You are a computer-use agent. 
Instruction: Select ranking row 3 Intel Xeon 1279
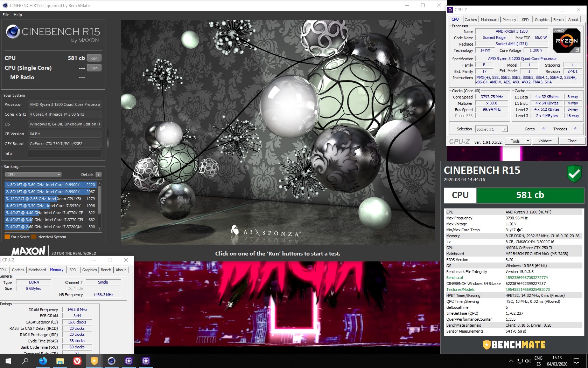(x=50, y=199)
